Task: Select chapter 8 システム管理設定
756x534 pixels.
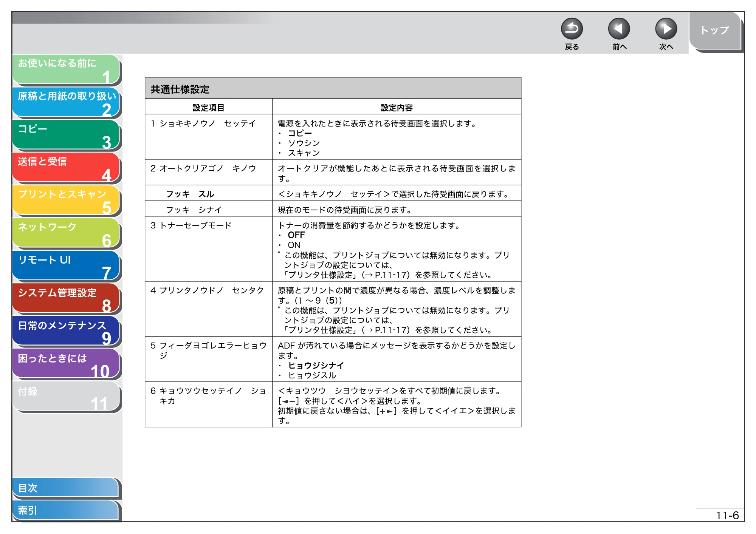Action: tap(66, 299)
